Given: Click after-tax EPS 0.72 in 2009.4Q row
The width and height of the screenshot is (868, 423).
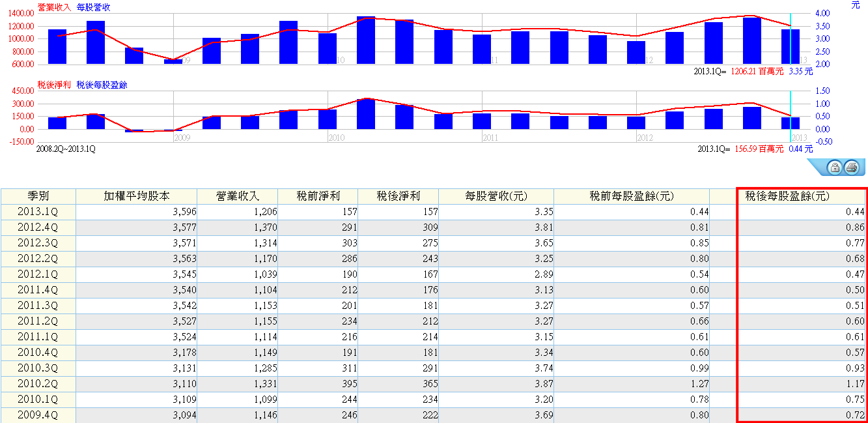Looking at the screenshot, I should click(854, 415).
